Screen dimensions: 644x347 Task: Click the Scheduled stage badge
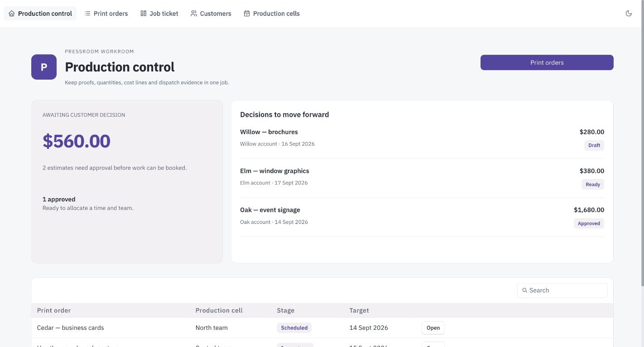294,328
